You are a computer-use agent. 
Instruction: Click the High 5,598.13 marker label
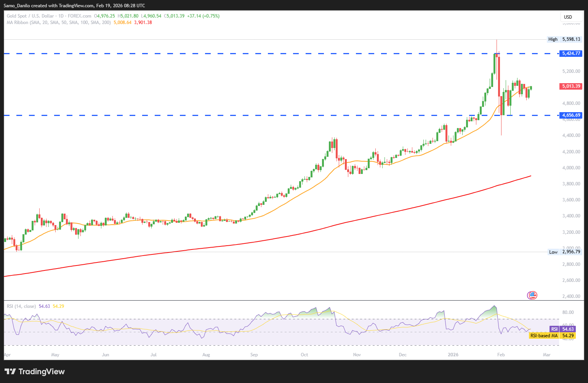(x=564, y=39)
